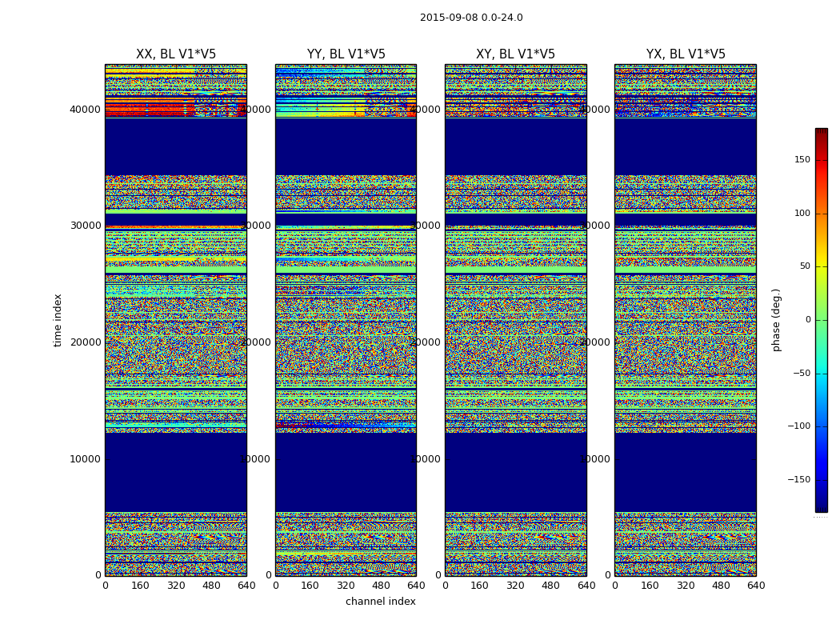This screenshot has height=640, width=840.
Task: Select the 'YY, BL V1*V5' subplot title
Action: [346, 54]
